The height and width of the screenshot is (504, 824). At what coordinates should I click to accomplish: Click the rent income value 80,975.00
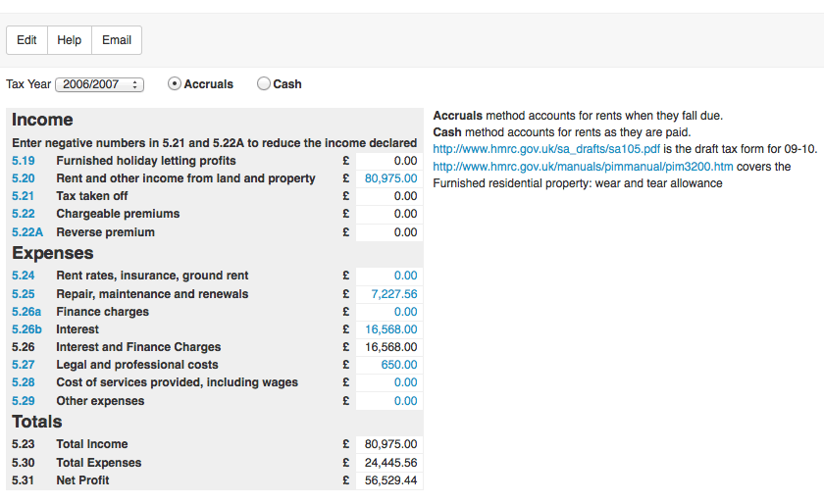(x=390, y=178)
